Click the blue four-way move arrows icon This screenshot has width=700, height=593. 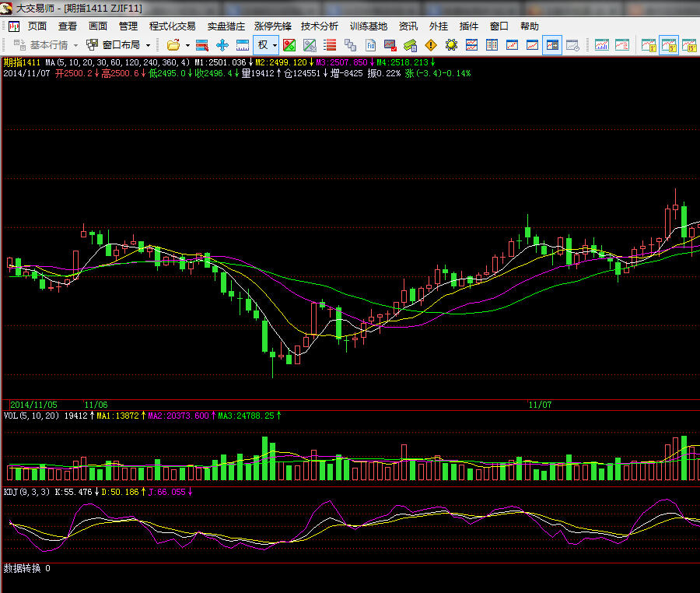222,45
